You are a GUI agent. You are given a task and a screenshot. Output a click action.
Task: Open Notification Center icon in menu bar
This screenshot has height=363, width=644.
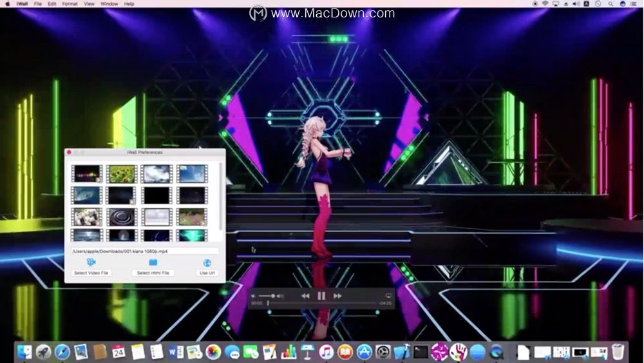tap(634, 4)
